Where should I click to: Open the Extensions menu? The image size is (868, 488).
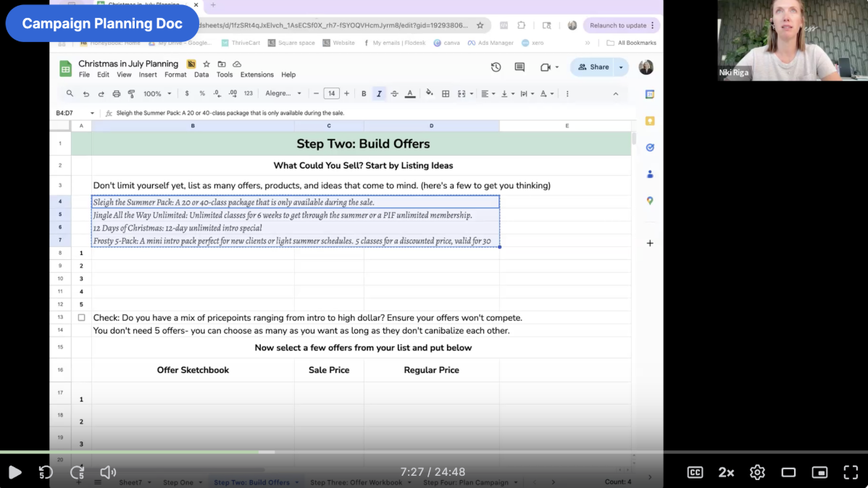tap(257, 75)
